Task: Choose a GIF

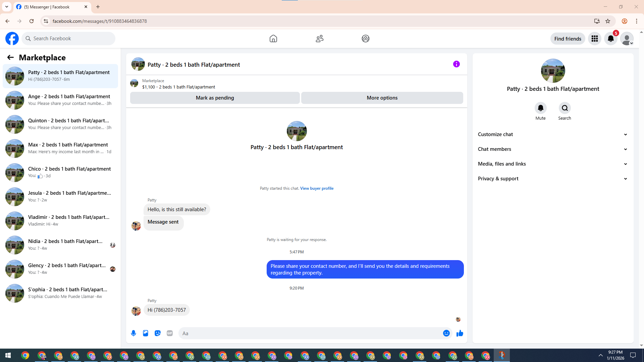Action: (x=170, y=333)
